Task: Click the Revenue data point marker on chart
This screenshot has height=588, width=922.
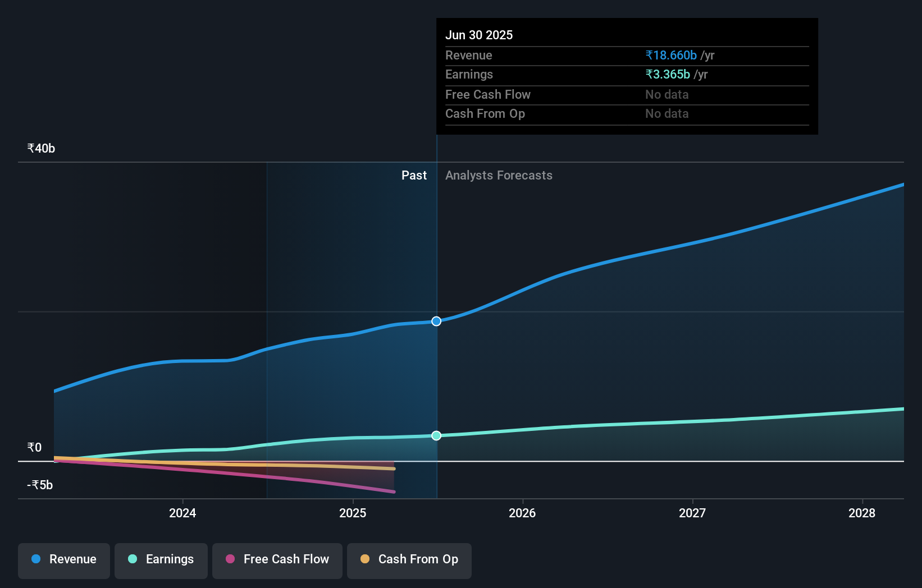Action: pos(436,321)
